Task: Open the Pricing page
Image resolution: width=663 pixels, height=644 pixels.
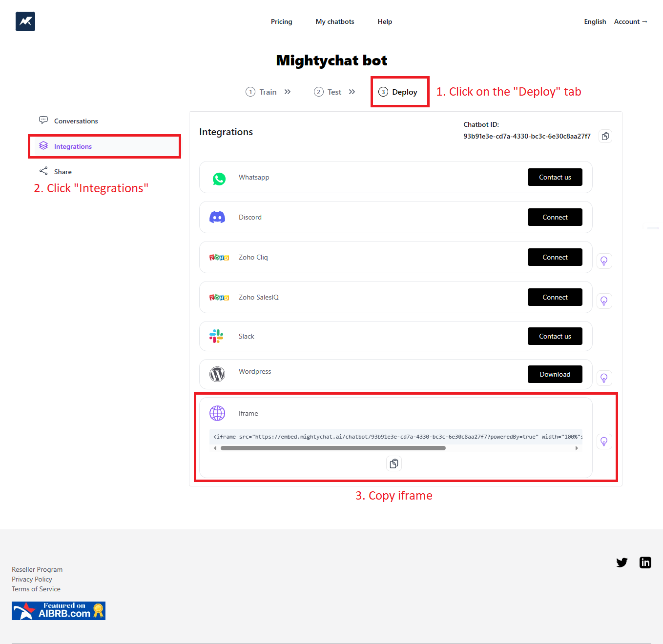Action: (x=282, y=21)
